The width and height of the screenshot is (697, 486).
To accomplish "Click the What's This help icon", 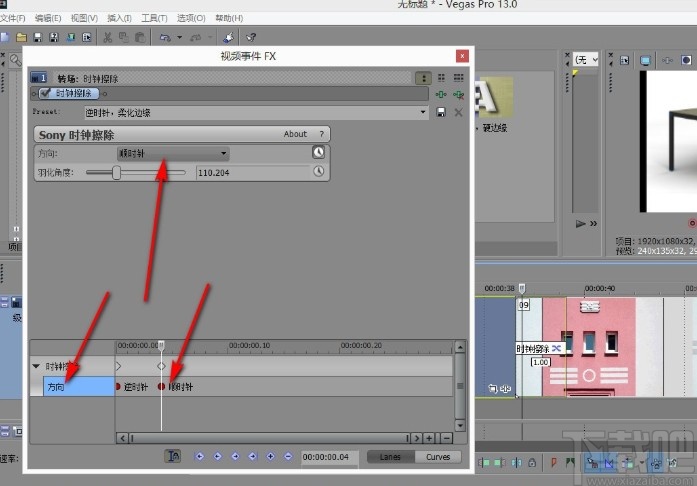I will (251, 37).
